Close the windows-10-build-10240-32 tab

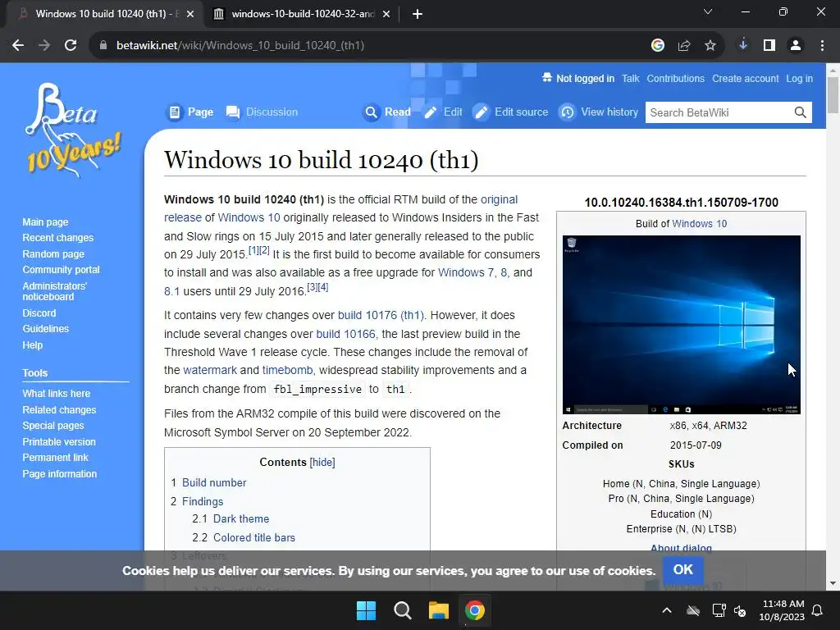pyautogui.click(x=386, y=15)
